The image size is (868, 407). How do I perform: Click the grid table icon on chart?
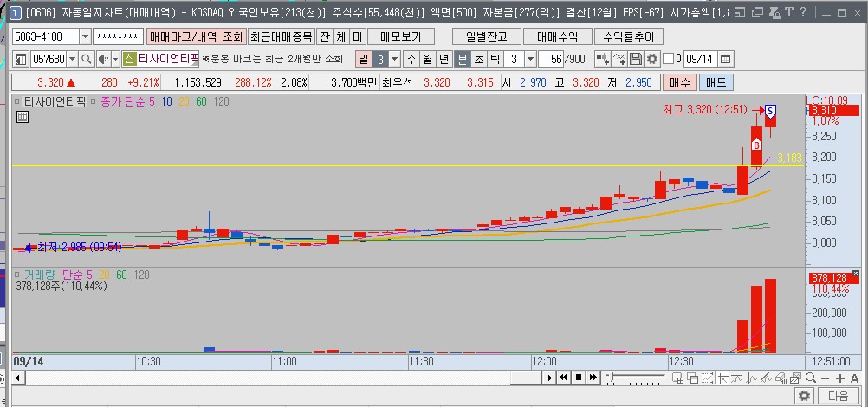(x=23, y=117)
